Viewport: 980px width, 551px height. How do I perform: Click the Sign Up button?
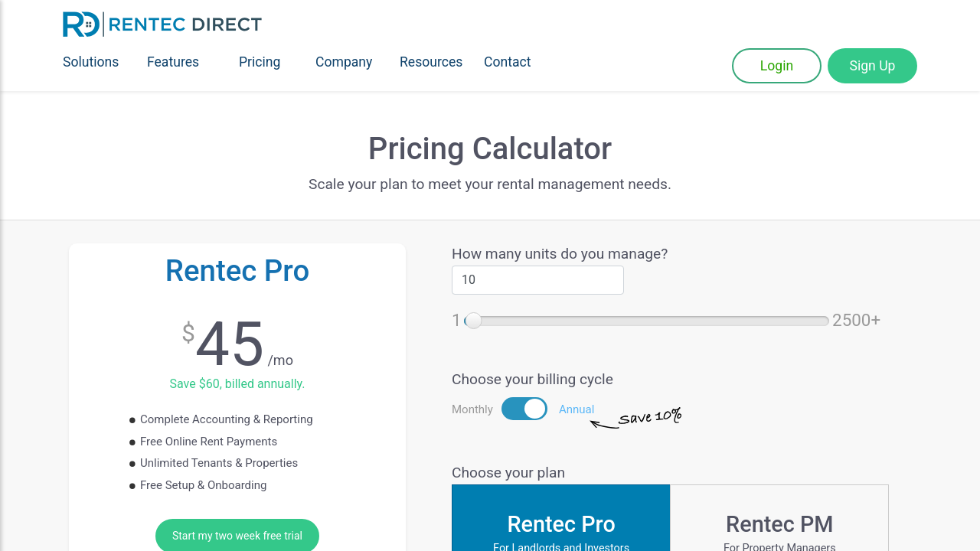[872, 66]
